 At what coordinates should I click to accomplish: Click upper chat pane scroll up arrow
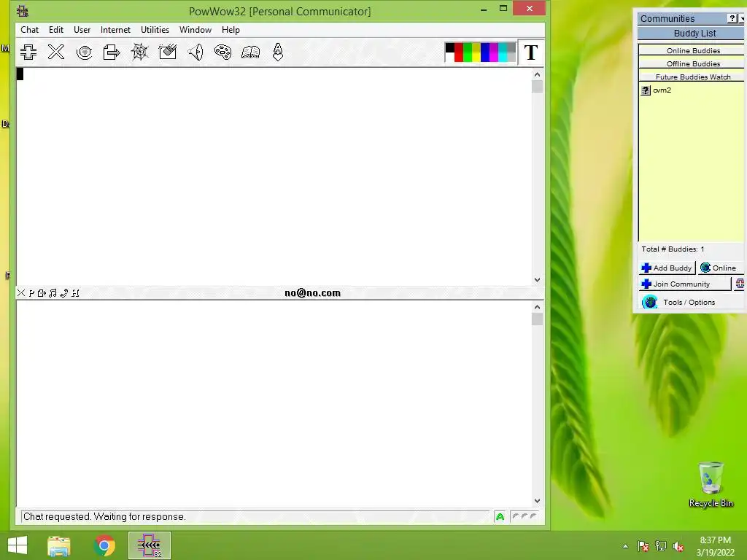537,75
